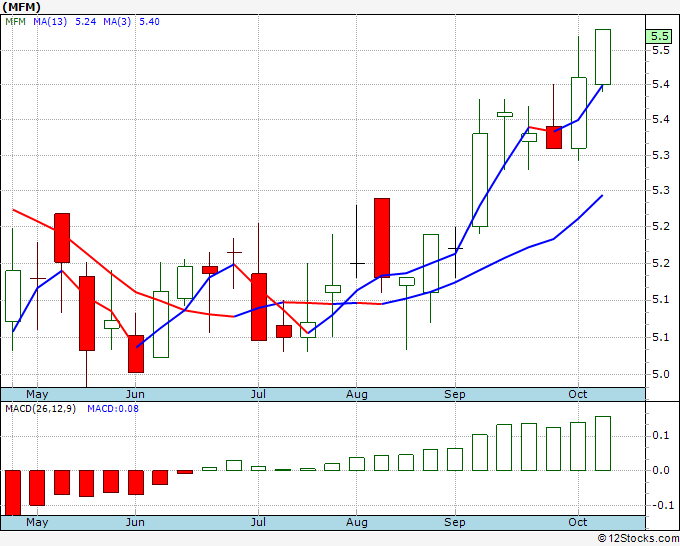The height and width of the screenshot is (546, 680).
Task: Click the MFM ticker title at top
Action: click(x=22, y=7)
